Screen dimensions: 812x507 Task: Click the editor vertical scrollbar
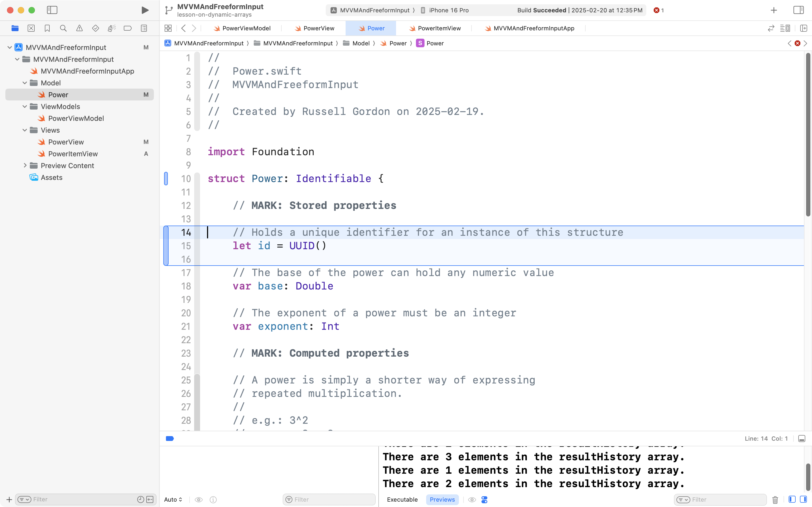[808, 134]
